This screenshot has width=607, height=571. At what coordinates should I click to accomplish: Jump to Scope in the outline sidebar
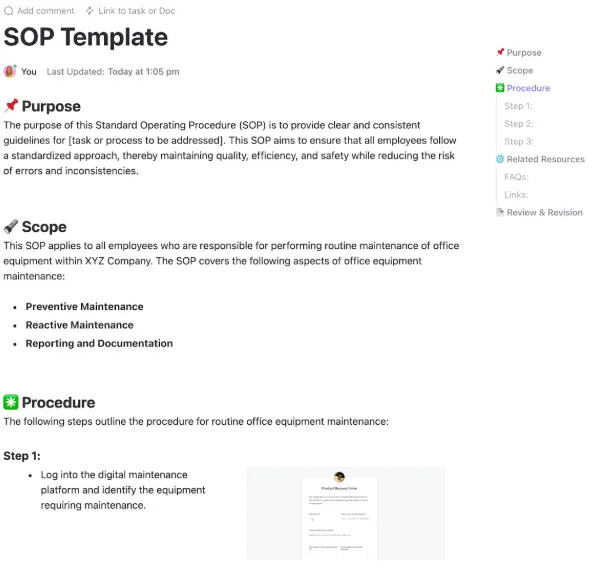(520, 70)
